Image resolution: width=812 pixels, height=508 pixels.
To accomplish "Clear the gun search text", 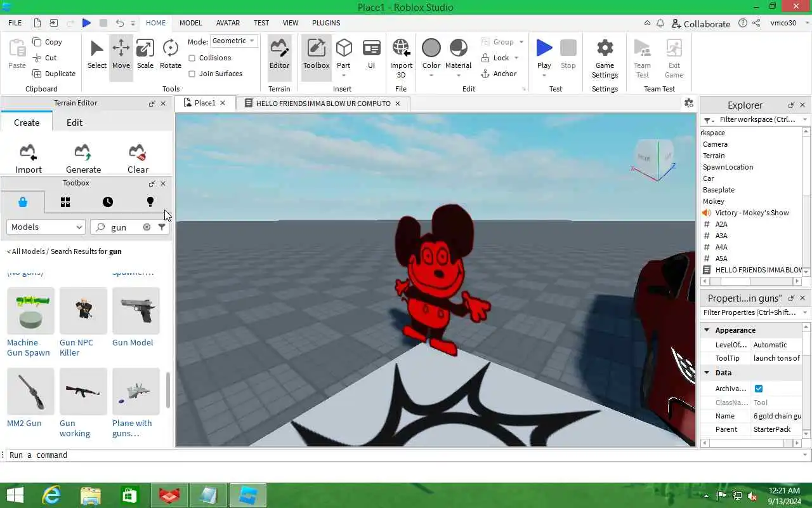I will (x=147, y=227).
